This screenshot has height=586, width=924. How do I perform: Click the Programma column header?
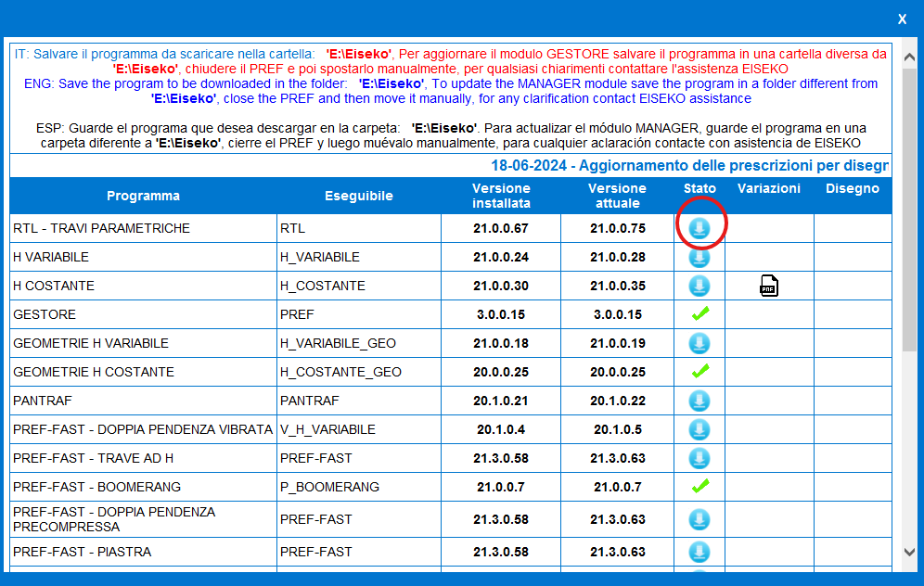[143, 196]
